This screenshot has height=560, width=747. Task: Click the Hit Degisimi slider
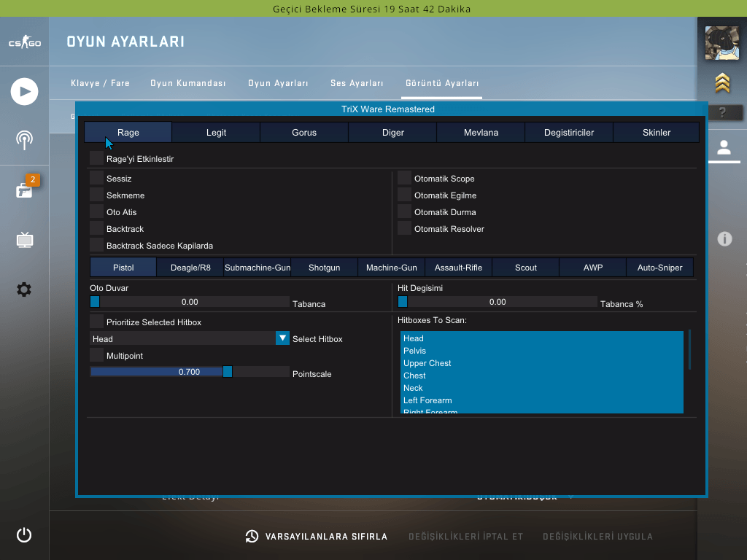coord(498,301)
